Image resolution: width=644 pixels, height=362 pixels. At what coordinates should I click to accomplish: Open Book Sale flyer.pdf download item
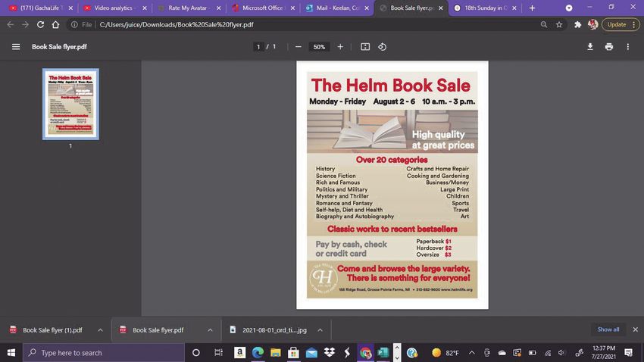coord(158,330)
